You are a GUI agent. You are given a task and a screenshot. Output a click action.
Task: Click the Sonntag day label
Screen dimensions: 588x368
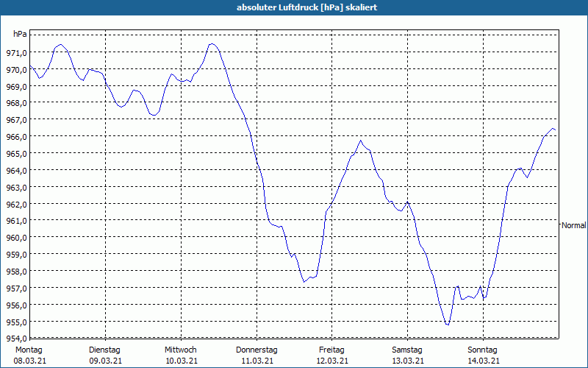click(483, 350)
